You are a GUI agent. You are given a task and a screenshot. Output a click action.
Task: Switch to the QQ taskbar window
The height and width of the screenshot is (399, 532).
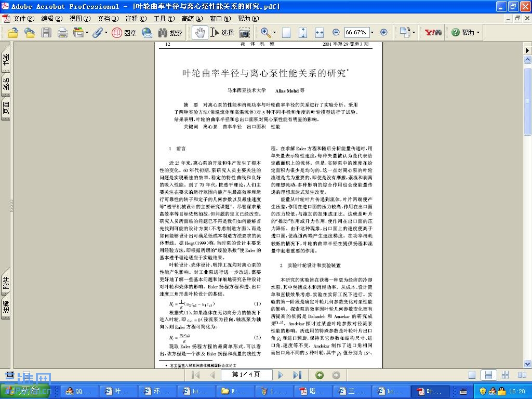(78, 391)
